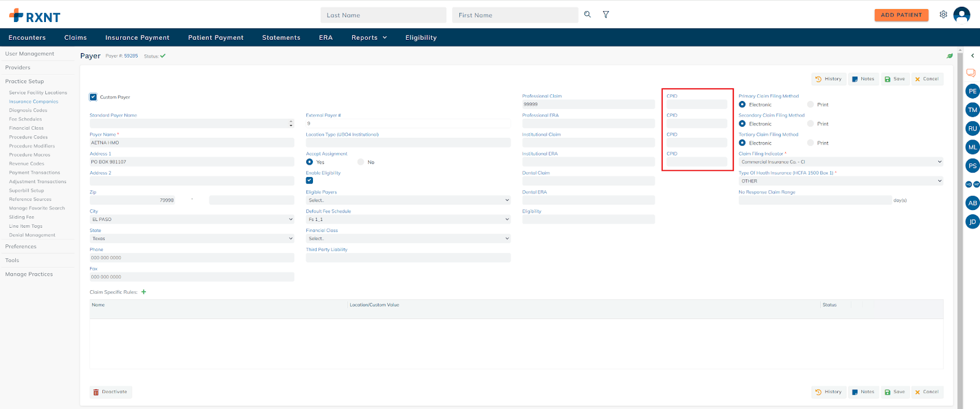Select Electronic for Primary Claim Filing Method
The width and height of the screenshot is (980, 409).
(x=742, y=105)
